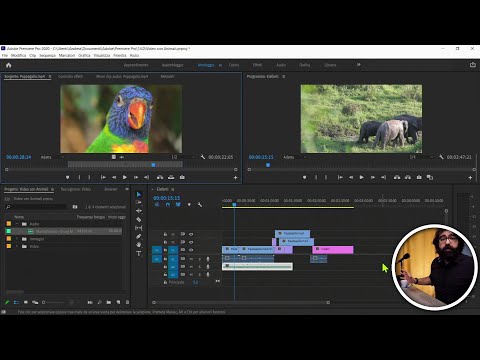Switch to Effetti workspace tab

(x=257, y=65)
